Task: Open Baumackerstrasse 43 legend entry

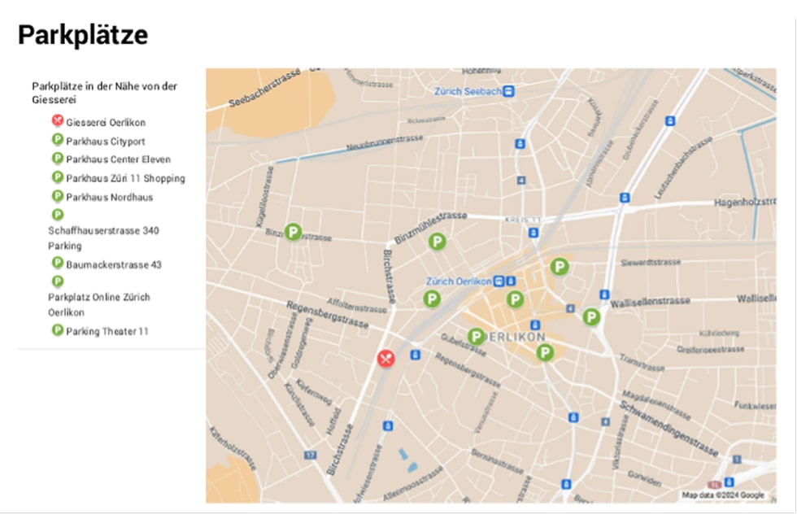Action: click(114, 265)
